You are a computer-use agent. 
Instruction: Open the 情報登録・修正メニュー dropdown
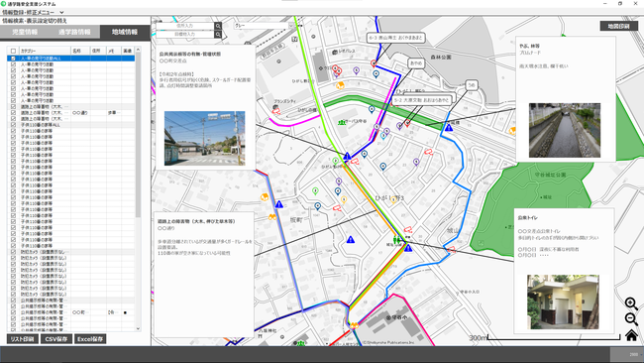(x=33, y=12)
